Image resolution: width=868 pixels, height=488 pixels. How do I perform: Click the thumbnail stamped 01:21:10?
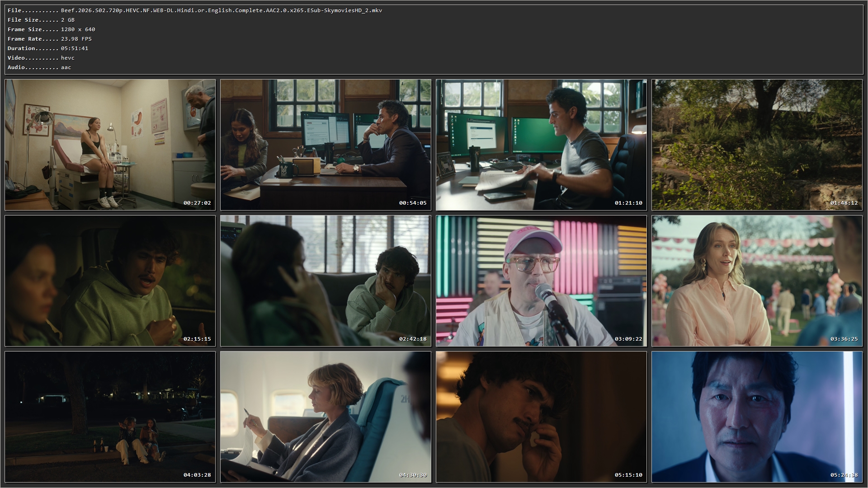point(541,145)
